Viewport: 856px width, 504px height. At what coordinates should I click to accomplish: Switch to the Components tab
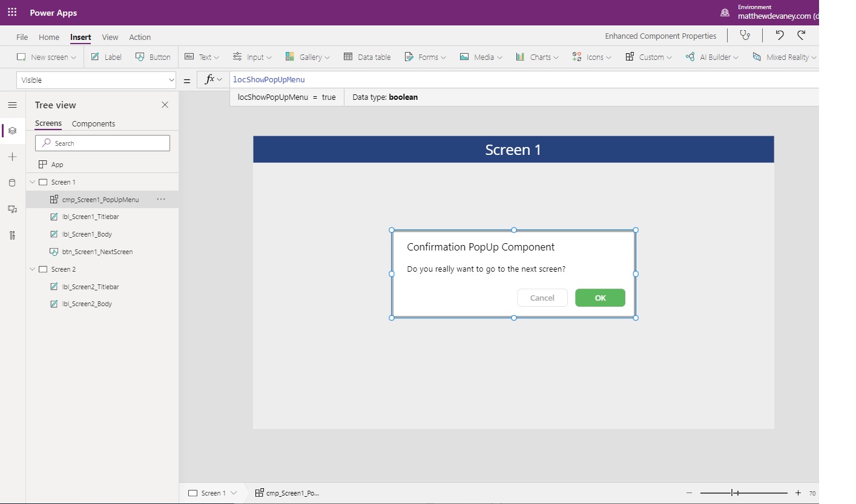pos(93,123)
